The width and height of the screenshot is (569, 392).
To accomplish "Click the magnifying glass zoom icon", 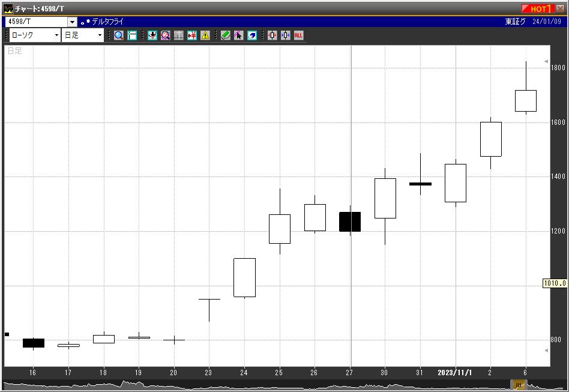I will [119, 35].
